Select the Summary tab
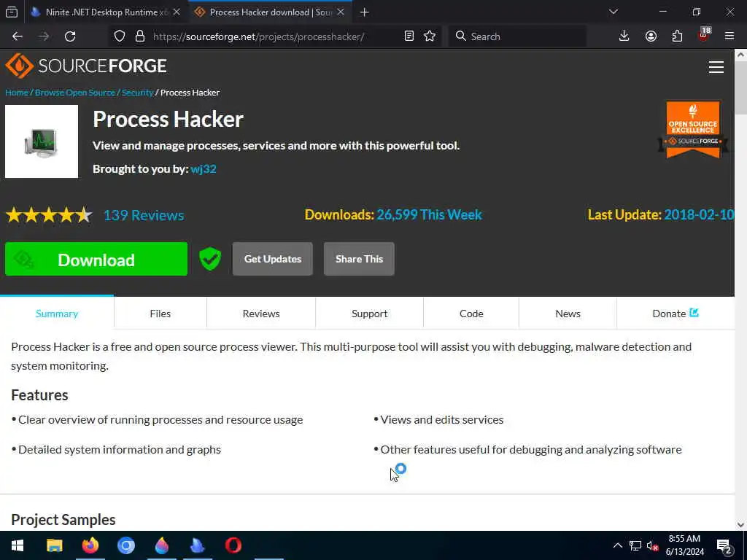Screen dimensions: 747x560 click(57, 314)
